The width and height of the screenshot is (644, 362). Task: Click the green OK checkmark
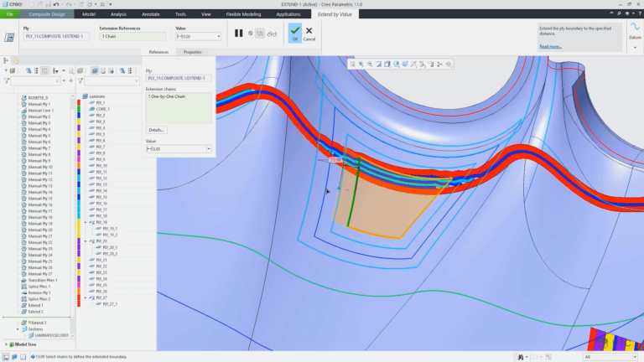[x=295, y=33]
